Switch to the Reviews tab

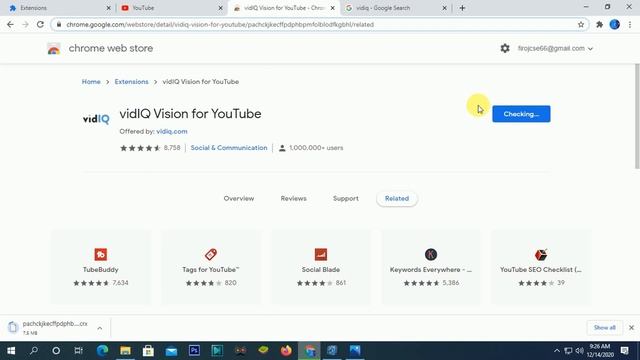293,198
